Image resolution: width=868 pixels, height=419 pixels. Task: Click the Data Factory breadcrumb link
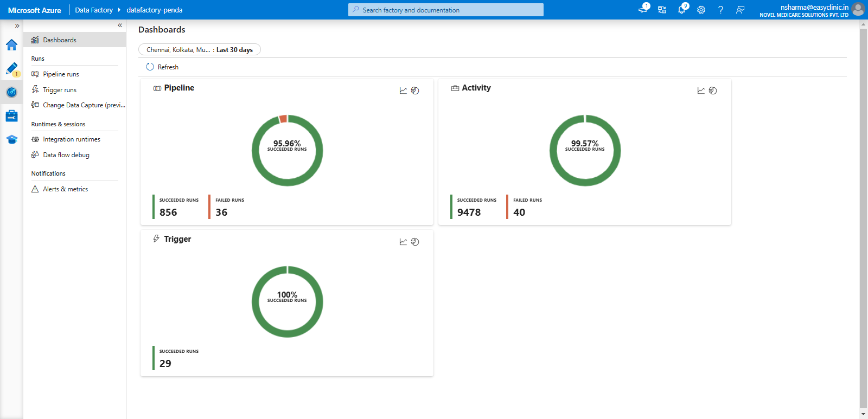click(x=94, y=10)
